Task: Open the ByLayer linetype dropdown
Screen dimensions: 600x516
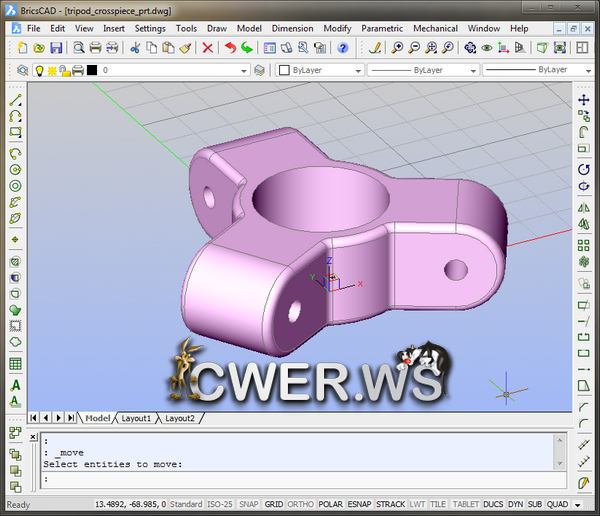Action: 420,71
